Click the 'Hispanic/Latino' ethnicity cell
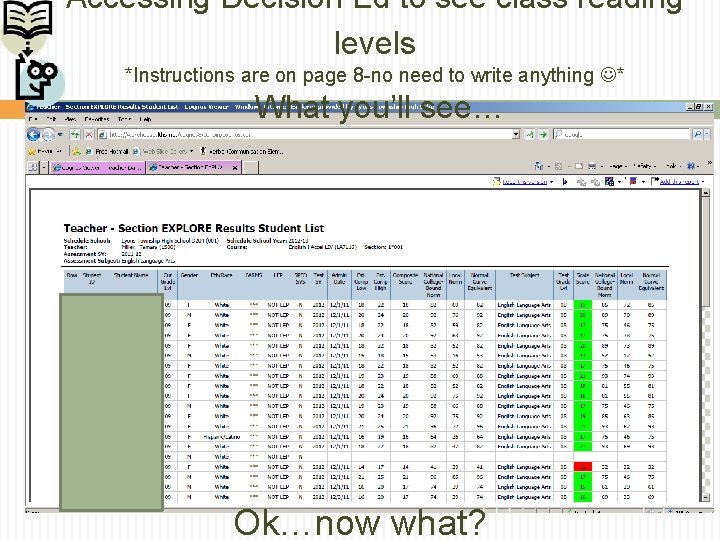The width and height of the screenshot is (720, 540). coord(222,437)
